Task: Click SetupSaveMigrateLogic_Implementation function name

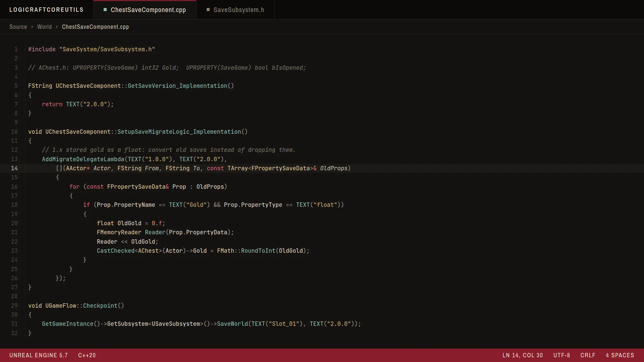Action: (x=179, y=132)
